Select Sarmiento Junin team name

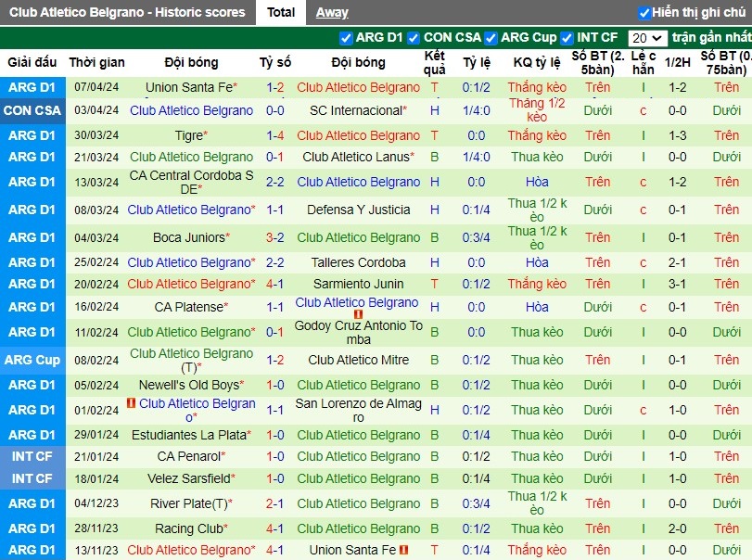click(358, 284)
